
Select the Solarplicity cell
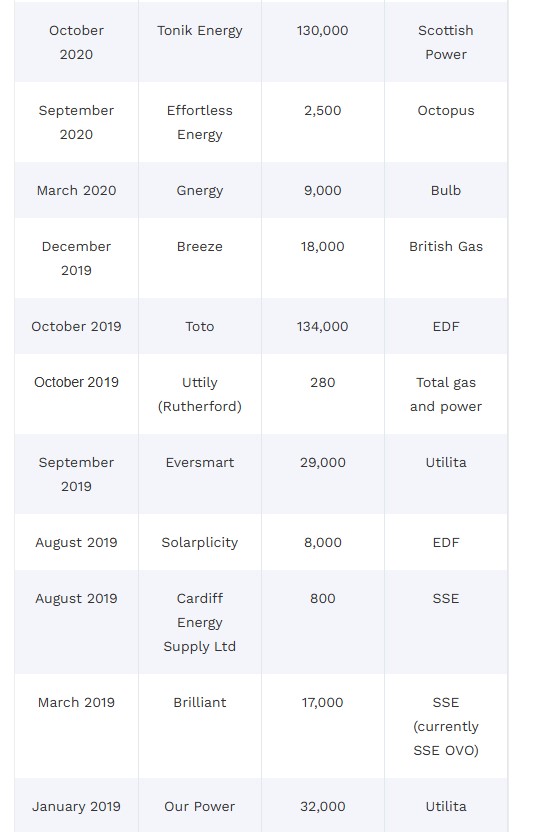[200, 542]
